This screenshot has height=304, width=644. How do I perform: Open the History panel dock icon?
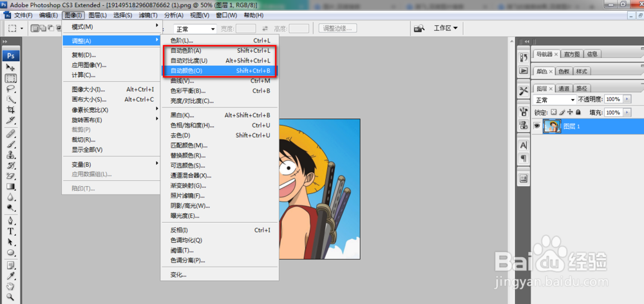pyautogui.click(x=524, y=57)
